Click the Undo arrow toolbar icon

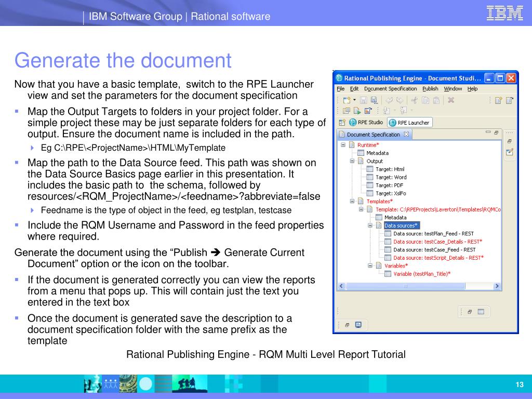tap(389, 100)
